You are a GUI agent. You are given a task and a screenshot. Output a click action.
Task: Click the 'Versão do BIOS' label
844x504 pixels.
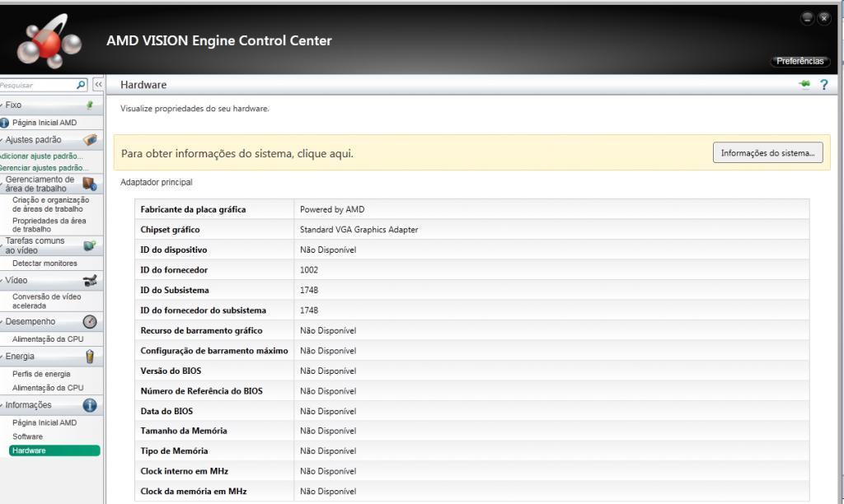171,371
